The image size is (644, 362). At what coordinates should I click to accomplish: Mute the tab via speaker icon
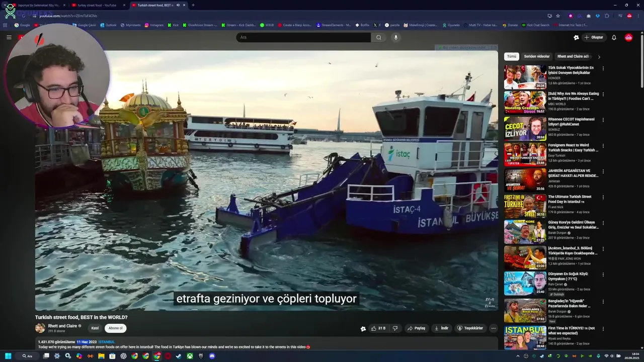tap(178, 5)
